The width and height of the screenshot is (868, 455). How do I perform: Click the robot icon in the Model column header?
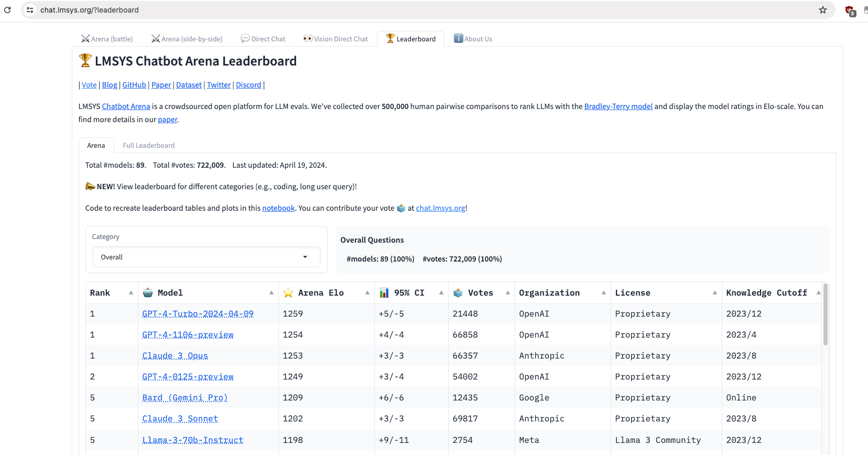[148, 292]
